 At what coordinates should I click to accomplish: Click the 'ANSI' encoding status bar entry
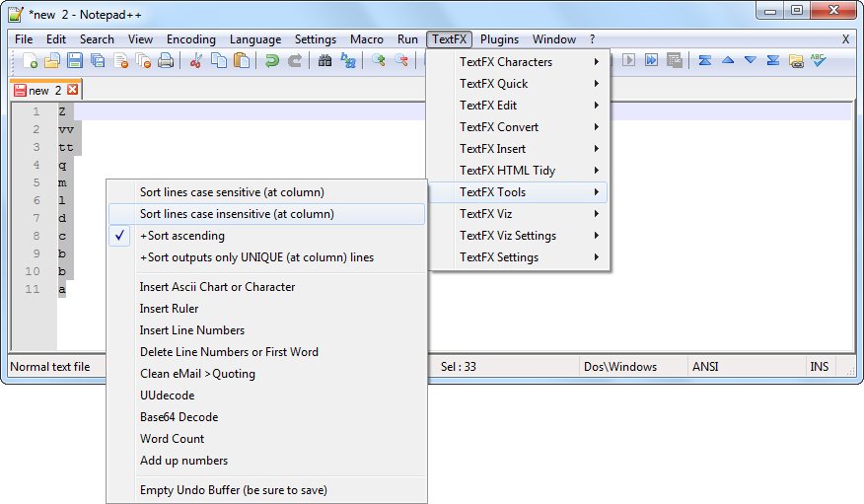[x=705, y=367]
